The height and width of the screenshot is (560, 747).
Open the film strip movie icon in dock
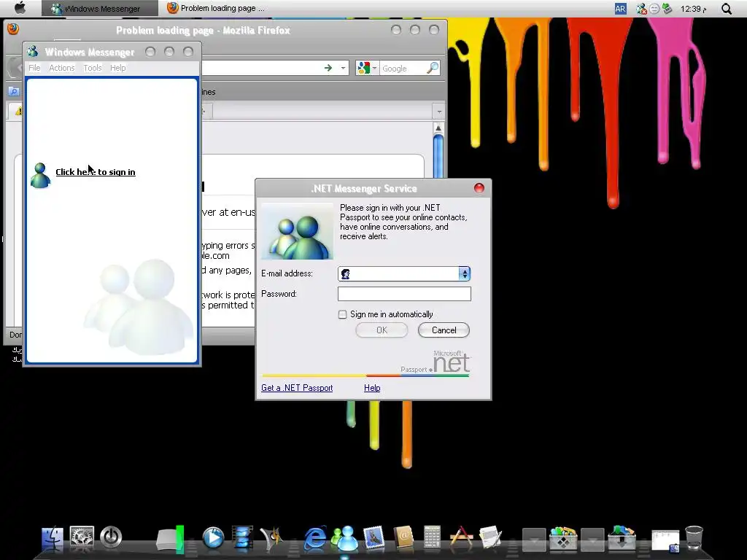click(x=242, y=537)
